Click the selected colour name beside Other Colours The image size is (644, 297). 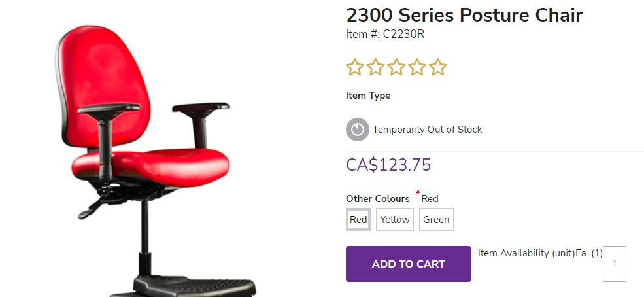[x=430, y=199]
